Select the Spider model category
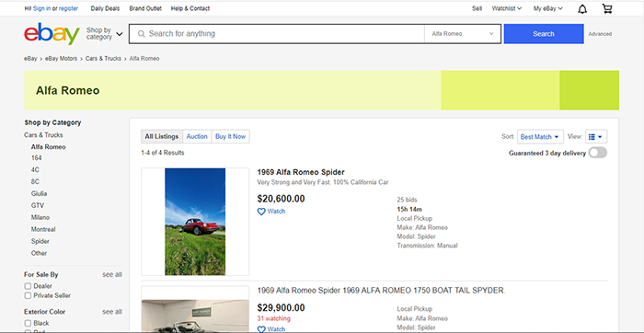This screenshot has height=333, width=644. (40, 241)
